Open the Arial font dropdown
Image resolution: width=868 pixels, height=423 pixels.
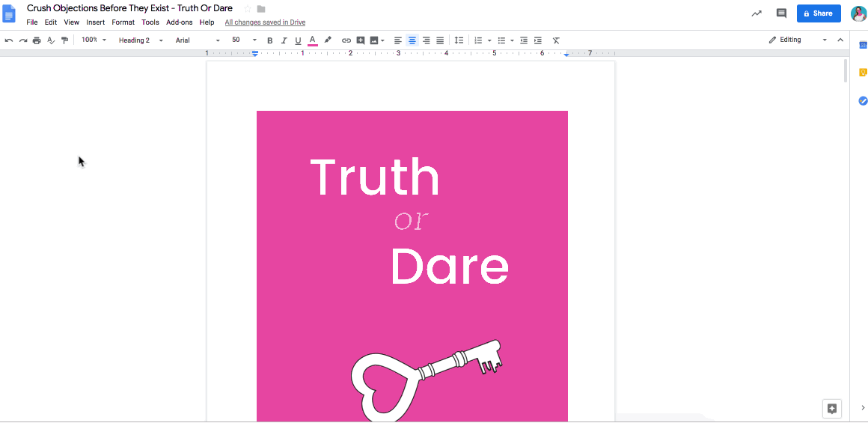click(197, 40)
